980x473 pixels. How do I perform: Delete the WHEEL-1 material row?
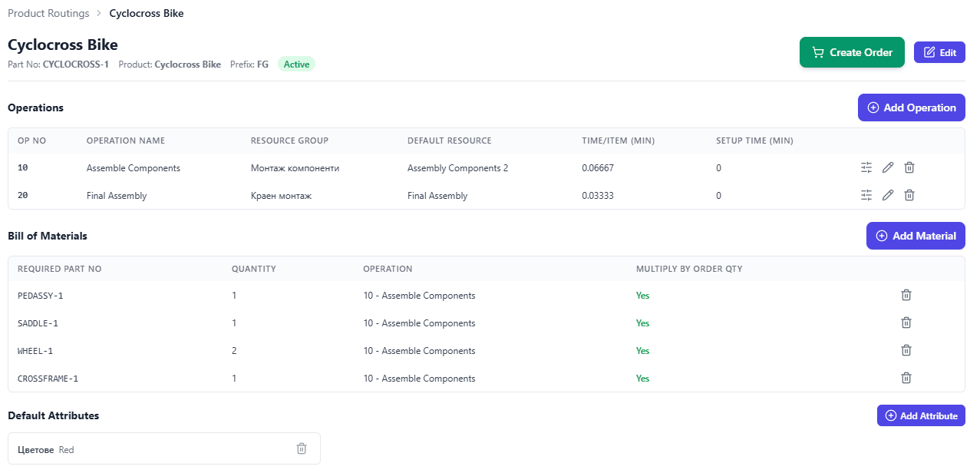tap(906, 350)
